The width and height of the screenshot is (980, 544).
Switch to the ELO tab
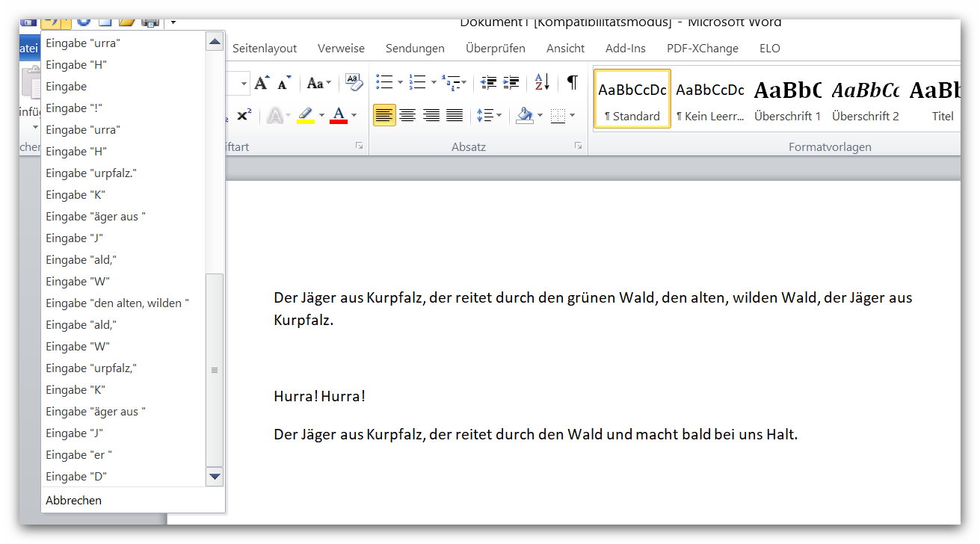pyautogui.click(x=769, y=48)
